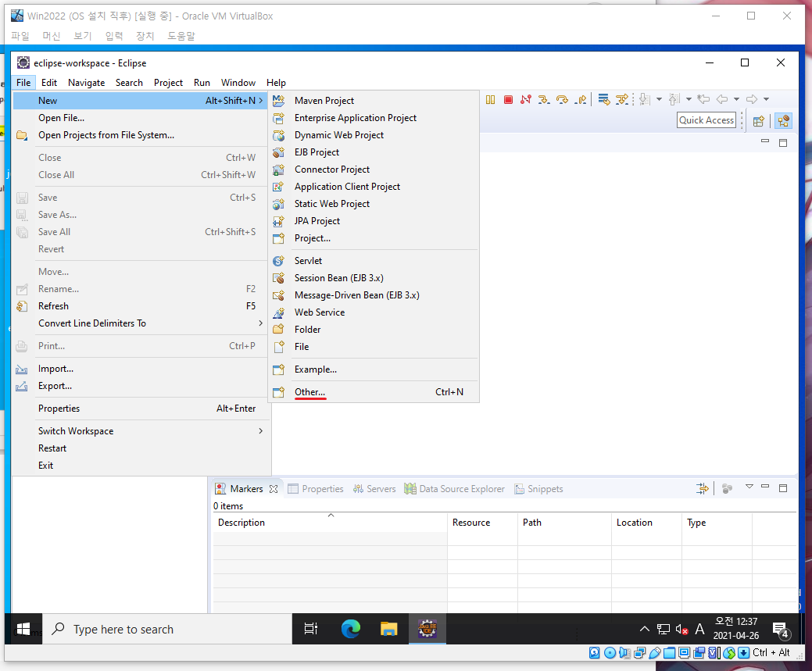Expand Convert Line Delimiters To submenu
Image resolution: width=812 pixels, height=671 pixels.
[260, 323]
